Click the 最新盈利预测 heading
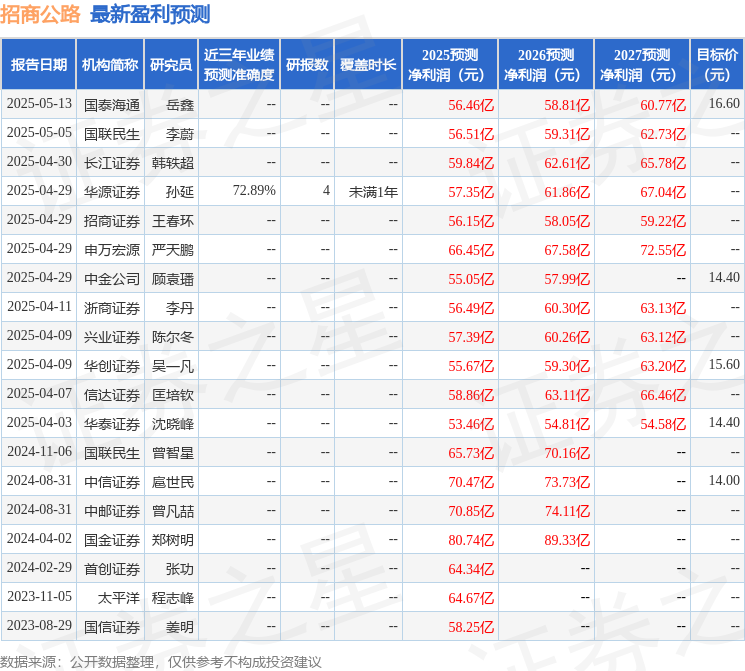This screenshot has height=671, width=745. point(150,14)
